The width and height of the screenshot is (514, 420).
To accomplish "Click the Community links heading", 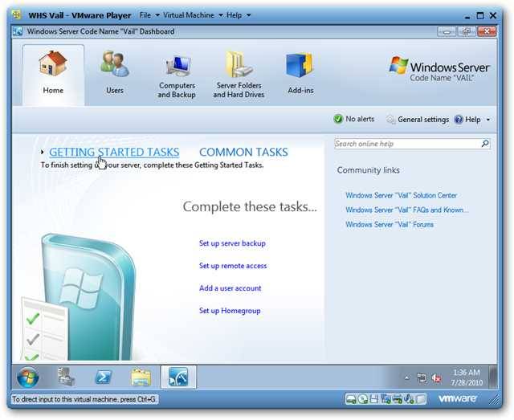I will [x=368, y=170].
